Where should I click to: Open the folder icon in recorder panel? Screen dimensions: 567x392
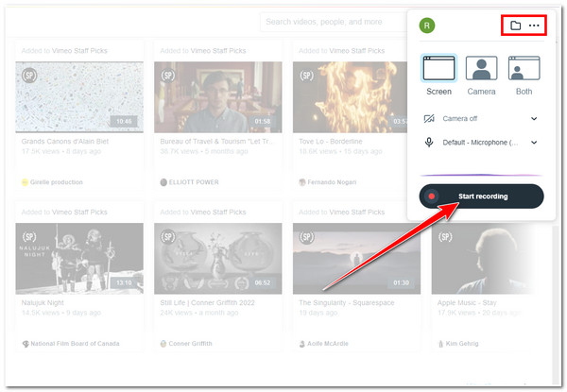click(515, 26)
